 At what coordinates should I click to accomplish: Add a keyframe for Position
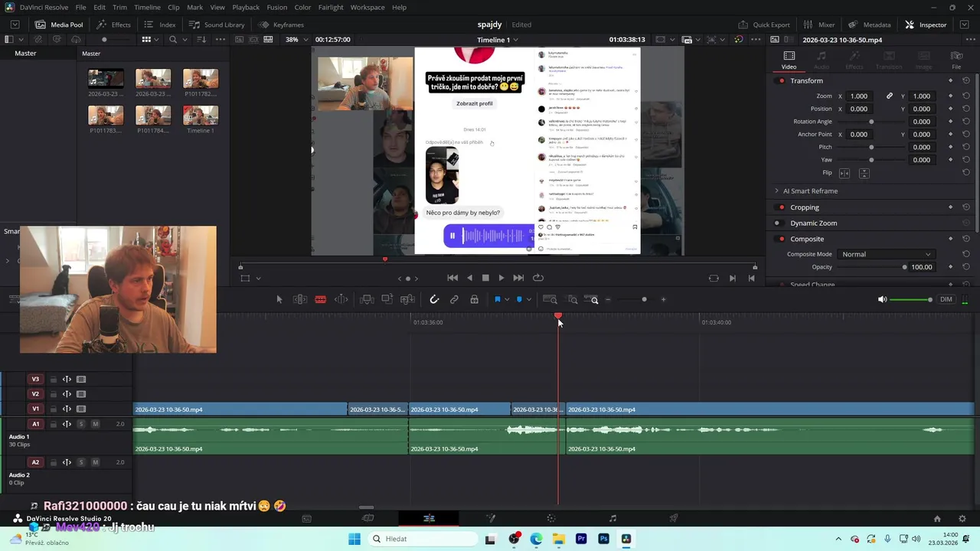pyautogui.click(x=951, y=109)
